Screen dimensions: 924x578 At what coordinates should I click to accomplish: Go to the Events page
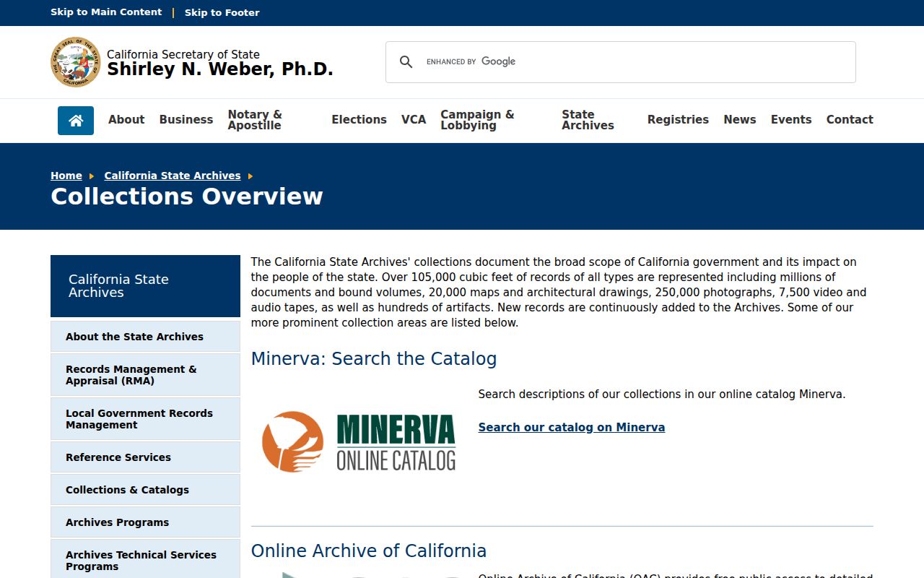tap(791, 120)
